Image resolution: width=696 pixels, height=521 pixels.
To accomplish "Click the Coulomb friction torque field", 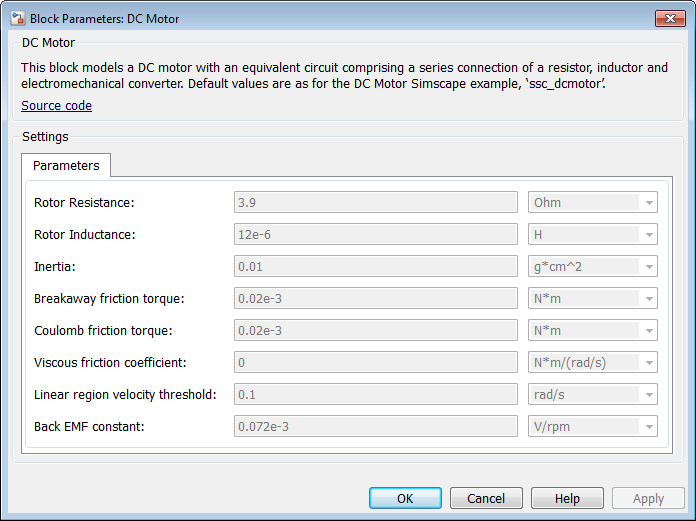I will 375,330.
